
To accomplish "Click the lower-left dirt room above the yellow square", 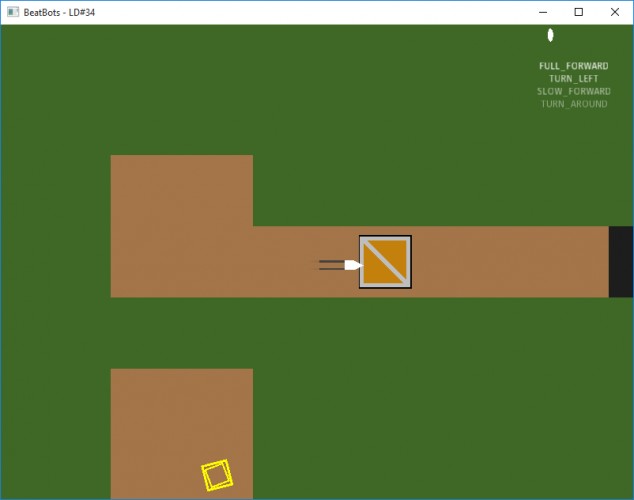I will [182, 412].
